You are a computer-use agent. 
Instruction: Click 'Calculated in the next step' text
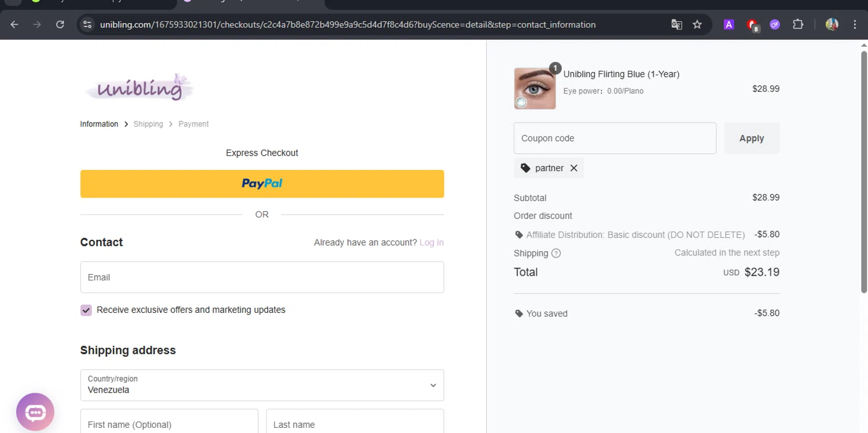click(x=727, y=253)
